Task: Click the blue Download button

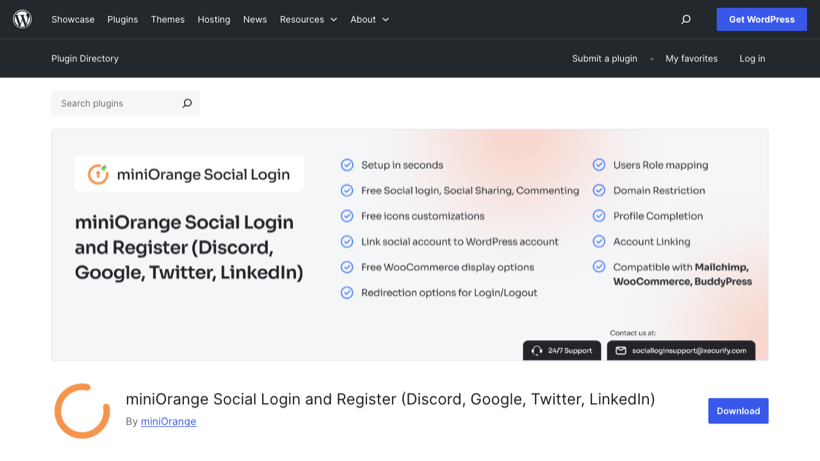Action: pyautogui.click(x=738, y=411)
